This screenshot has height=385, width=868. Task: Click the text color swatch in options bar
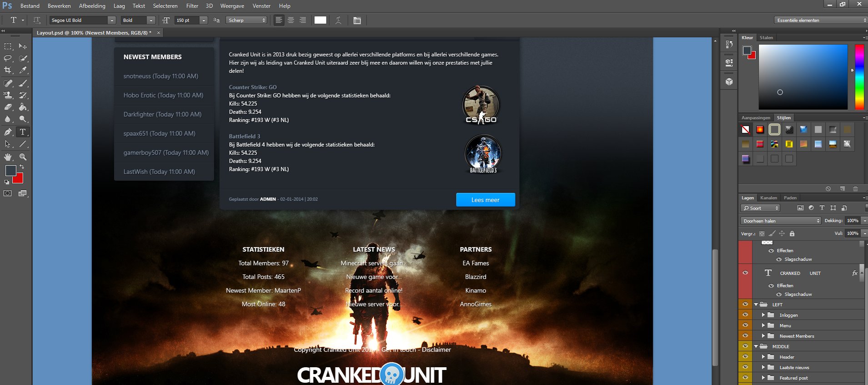pyautogui.click(x=320, y=20)
